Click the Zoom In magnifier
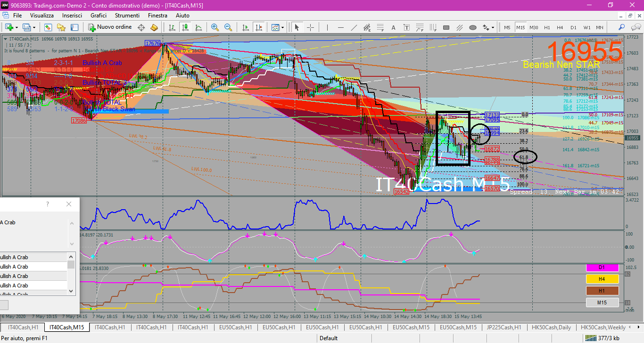 (215, 27)
